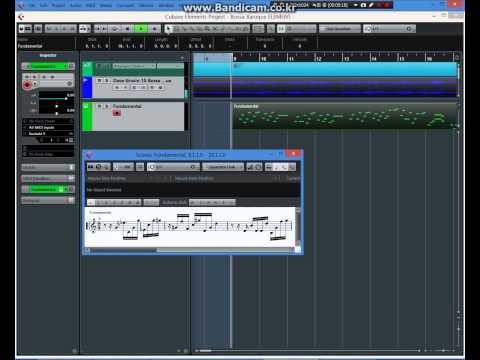Click the Score editor horizontal scrollbar
This screenshot has height=360, width=480.
190,250
